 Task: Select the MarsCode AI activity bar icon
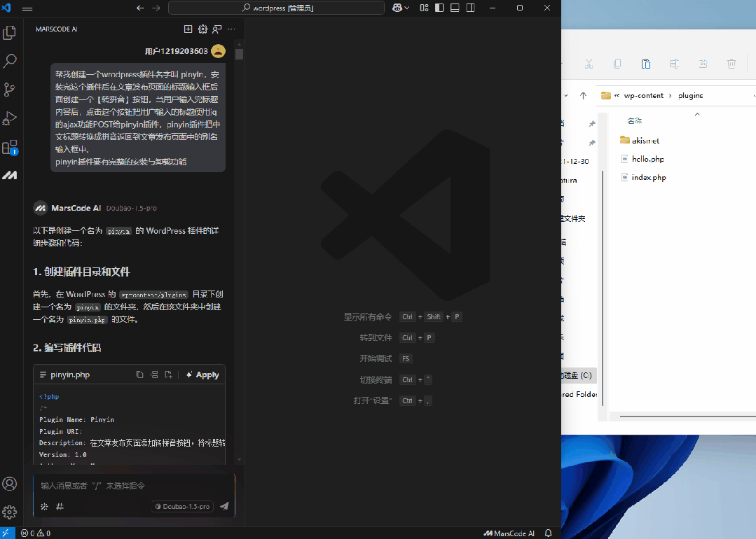[x=10, y=175]
